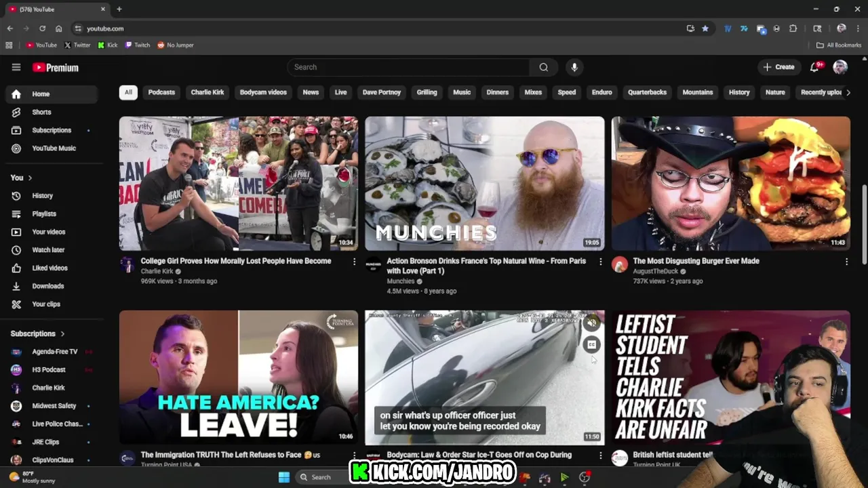Play the Munchies Action Bronson thumbnail

click(484, 184)
